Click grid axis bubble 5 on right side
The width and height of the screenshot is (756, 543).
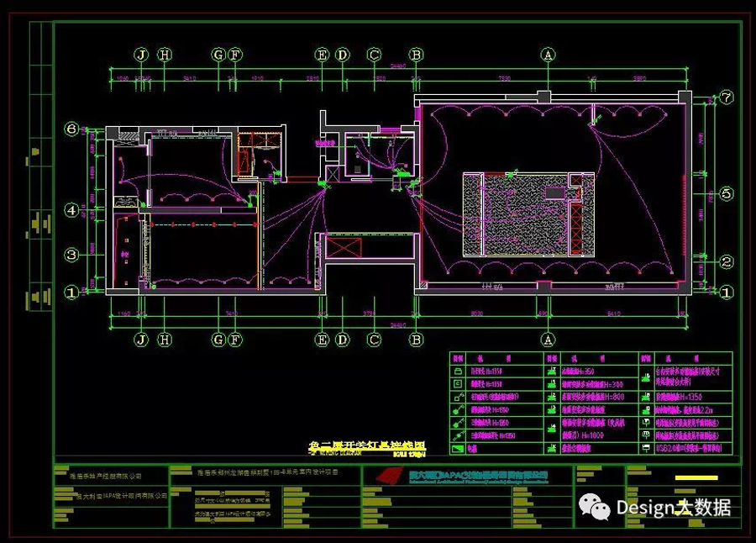pyautogui.click(x=726, y=194)
